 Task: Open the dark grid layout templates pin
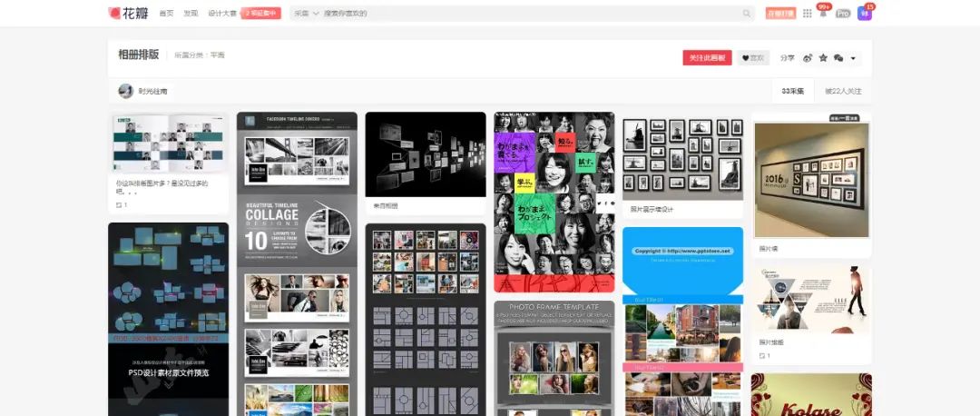[x=426, y=320]
